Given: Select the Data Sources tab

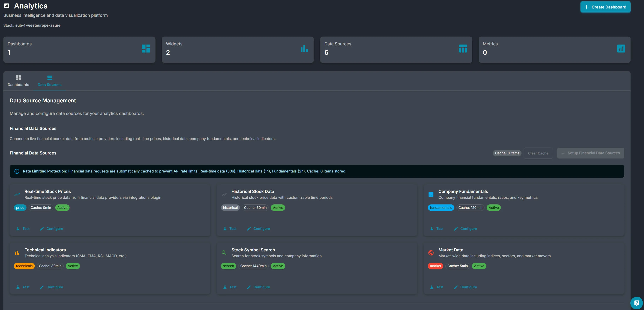Looking at the screenshot, I should pos(49,81).
